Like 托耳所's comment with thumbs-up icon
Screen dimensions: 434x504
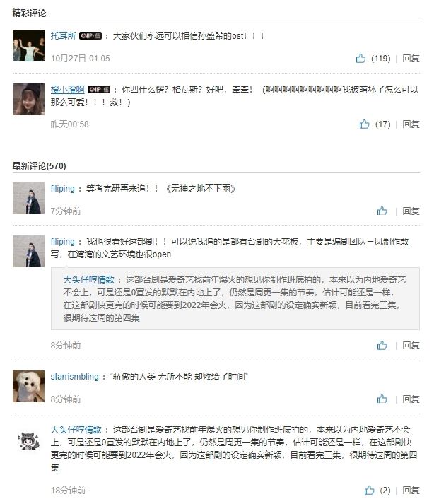361,59
